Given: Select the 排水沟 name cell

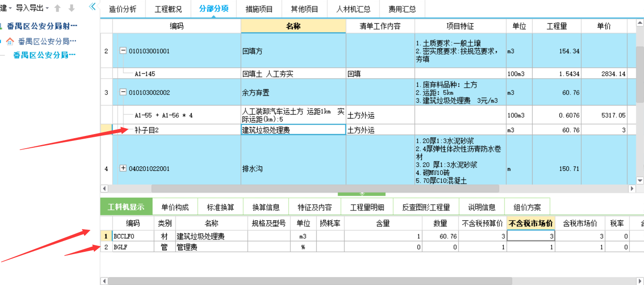Looking at the screenshot, I should tap(293, 169).
